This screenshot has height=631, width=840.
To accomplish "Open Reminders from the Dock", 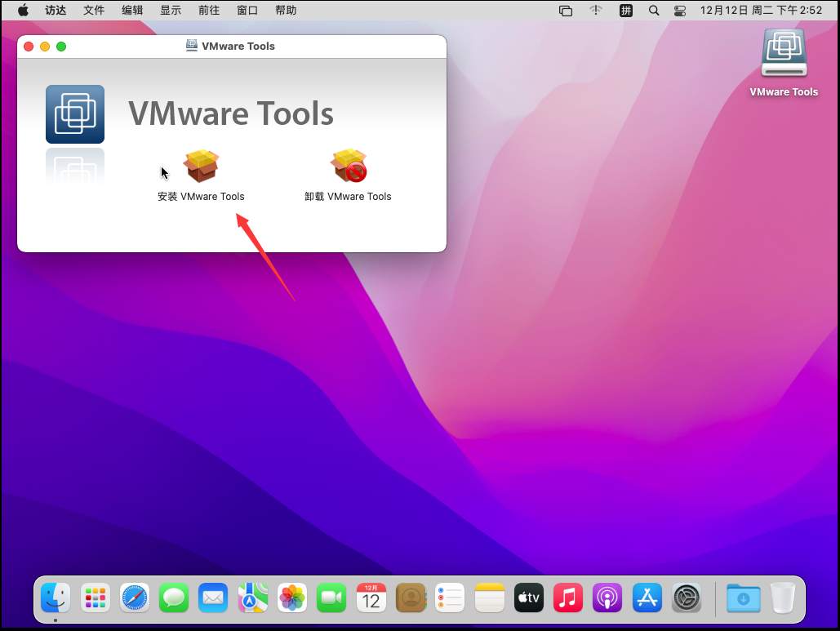I will [450, 598].
